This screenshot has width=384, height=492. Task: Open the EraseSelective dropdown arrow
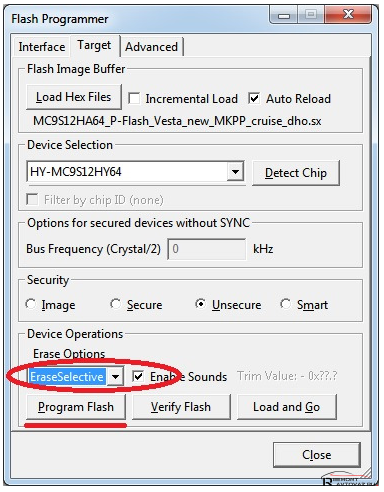click(x=115, y=377)
